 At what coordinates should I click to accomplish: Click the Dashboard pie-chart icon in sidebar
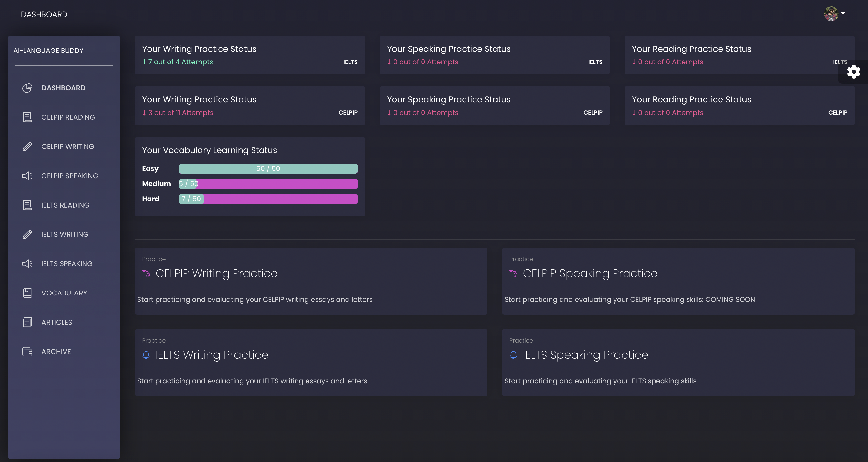[x=27, y=88]
